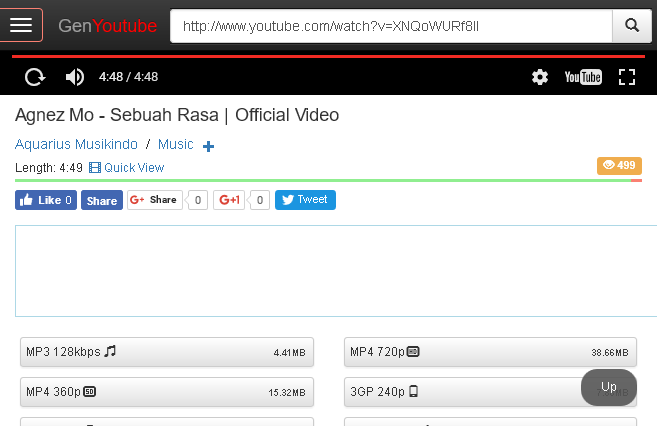
Task: Tweet this video via Tweet button
Action: tap(305, 200)
